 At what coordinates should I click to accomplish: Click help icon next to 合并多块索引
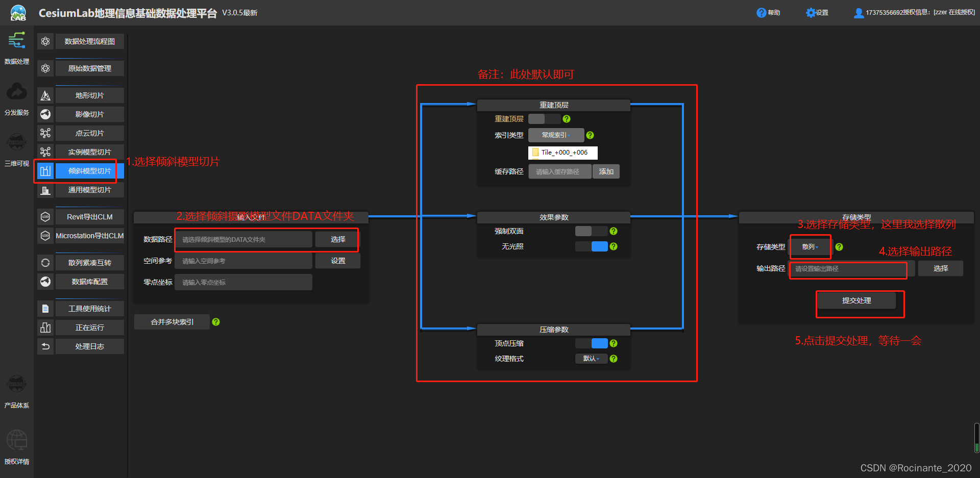coord(216,322)
